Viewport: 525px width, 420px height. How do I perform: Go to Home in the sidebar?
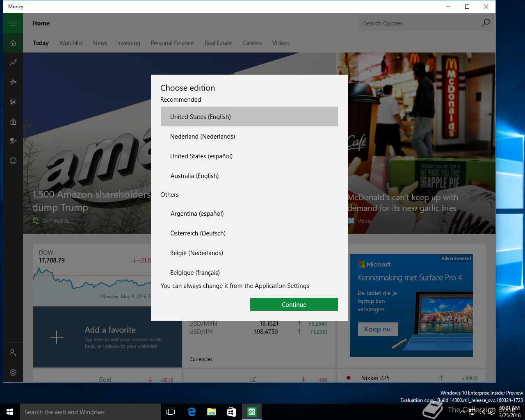[x=13, y=43]
